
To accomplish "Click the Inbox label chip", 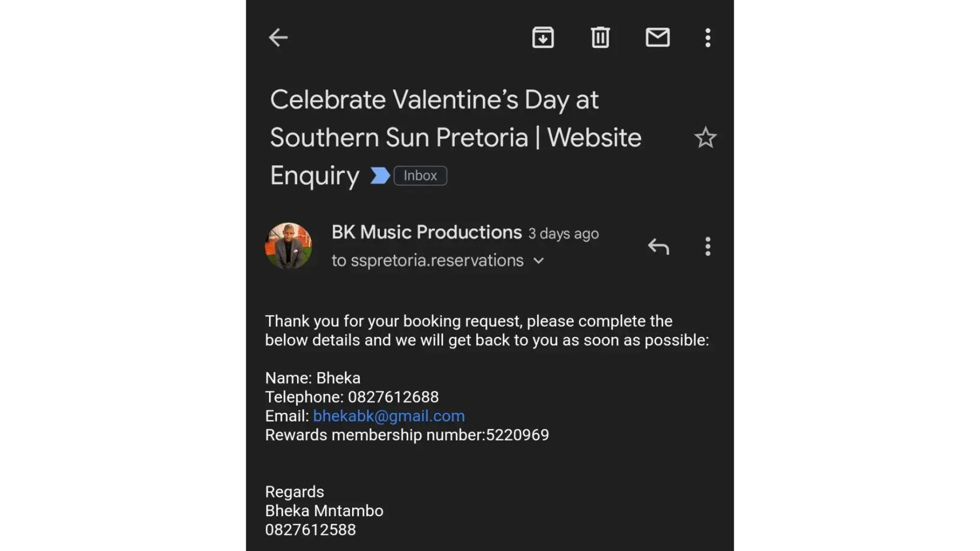I will pos(420,176).
